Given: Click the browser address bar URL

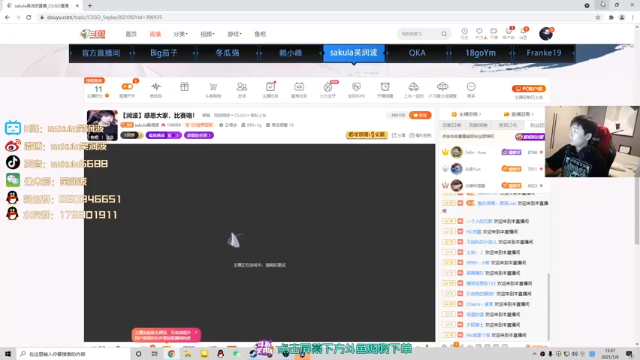Looking at the screenshot, I should (104, 17).
